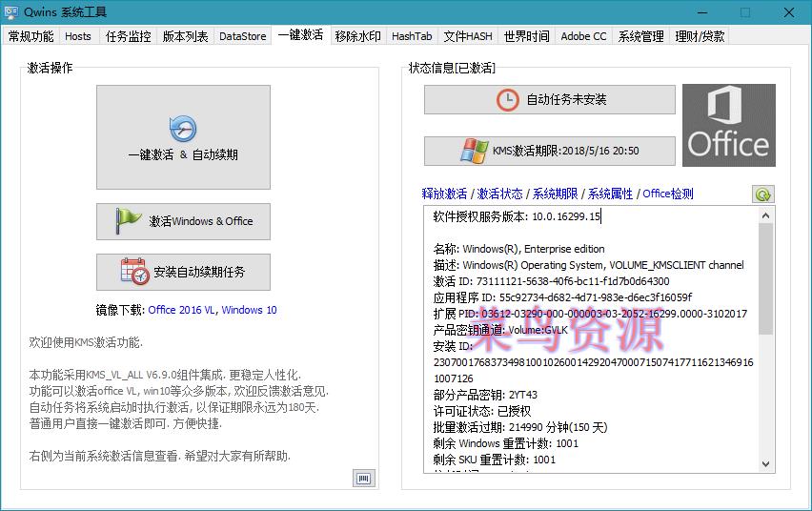Click the 激活Windows & Office button
This screenshot has height=511, width=812.
pyautogui.click(x=183, y=221)
